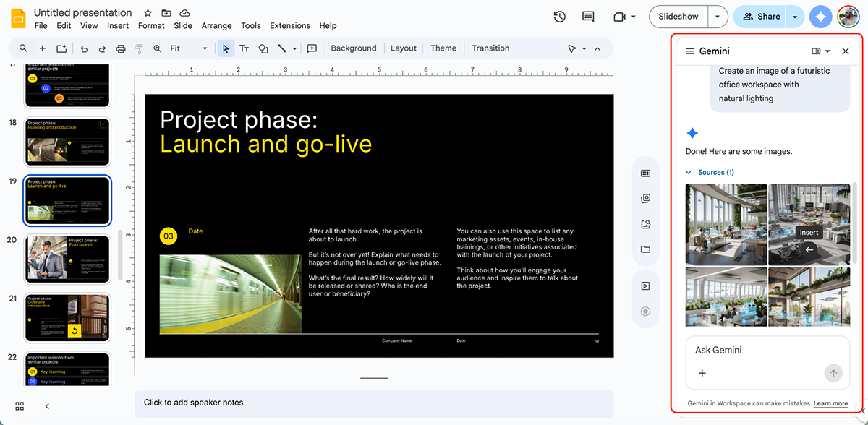Click the print icon
The width and height of the screenshot is (868, 425).
pos(120,48)
